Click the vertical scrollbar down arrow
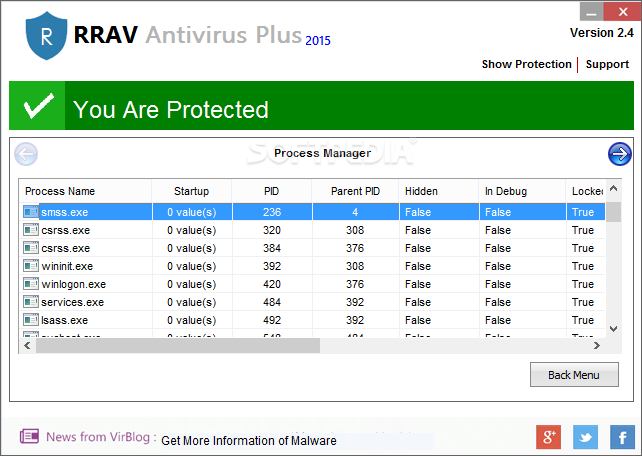The width and height of the screenshot is (642, 456). pos(613,329)
